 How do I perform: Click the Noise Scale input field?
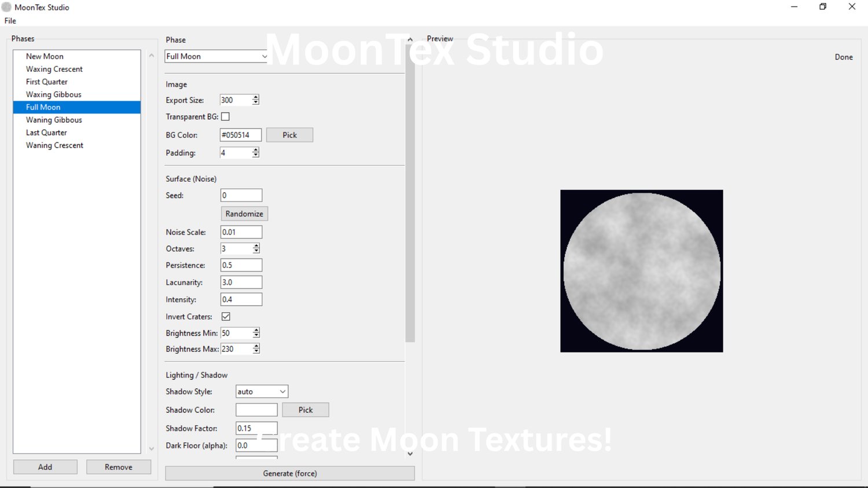[x=241, y=232]
